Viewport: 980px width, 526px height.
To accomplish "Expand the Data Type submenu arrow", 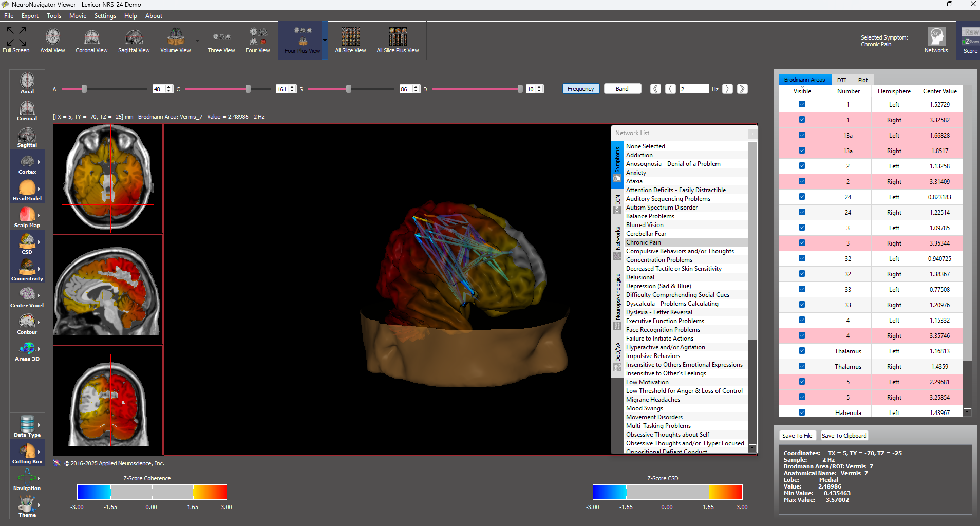I will [x=39, y=425].
